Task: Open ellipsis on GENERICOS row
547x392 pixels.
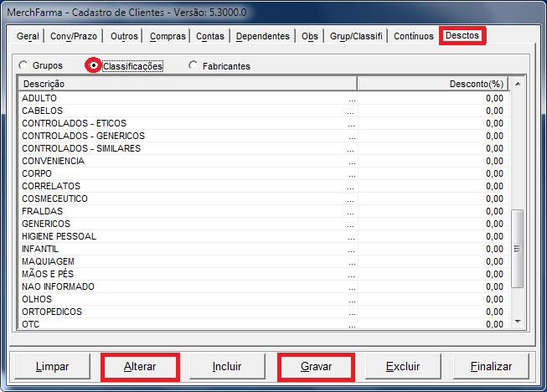Action: point(352,224)
